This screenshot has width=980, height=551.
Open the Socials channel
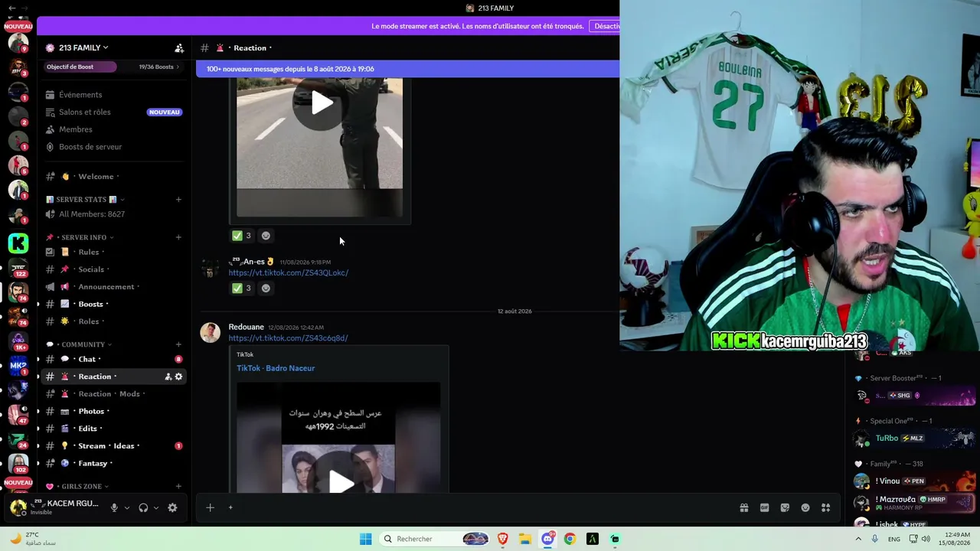[x=91, y=269]
